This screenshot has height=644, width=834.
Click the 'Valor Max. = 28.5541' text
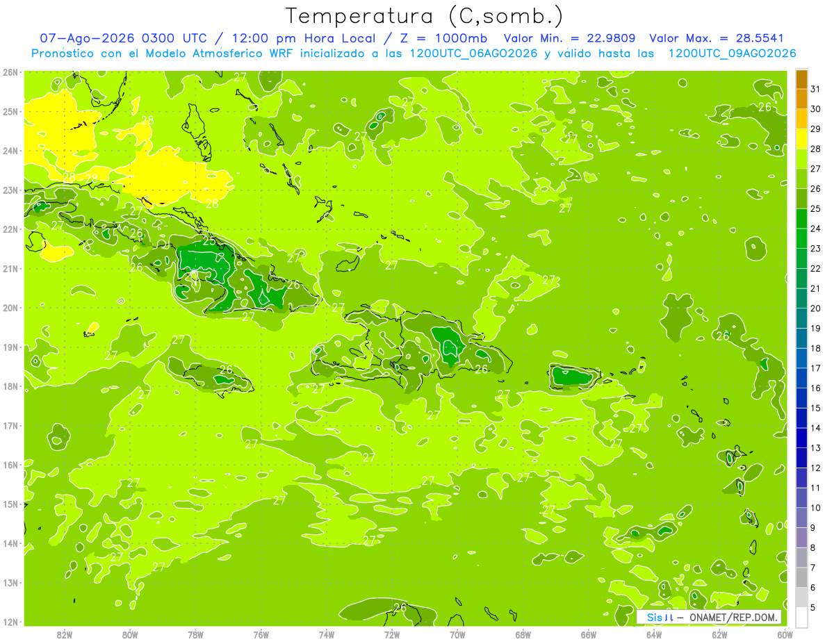click(x=717, y=38)
